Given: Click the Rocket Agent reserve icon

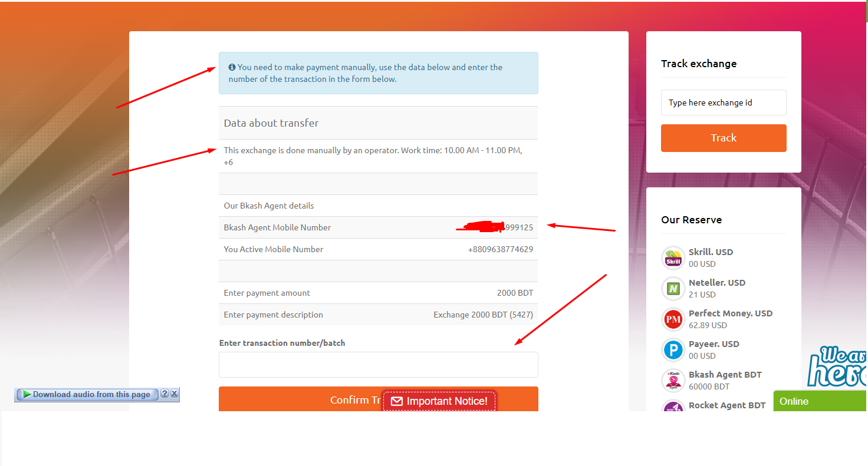Looking at the screenshot, I should pos(673,406).
